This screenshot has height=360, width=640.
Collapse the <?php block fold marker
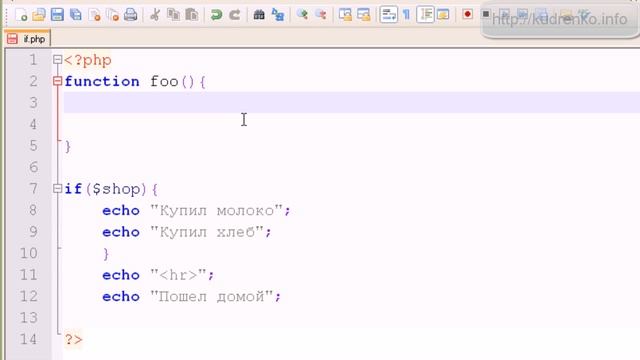click(57, 60)
